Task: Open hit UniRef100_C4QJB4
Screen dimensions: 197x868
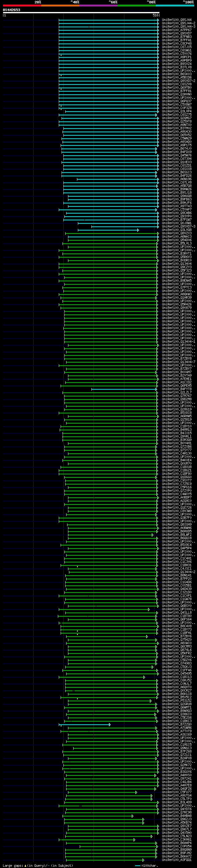Action: (176, 782)
